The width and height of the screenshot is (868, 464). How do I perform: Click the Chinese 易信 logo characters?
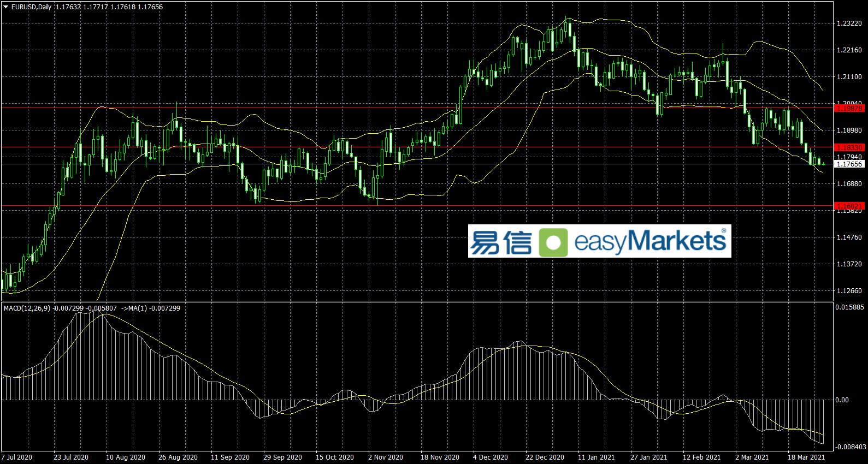pyautogui.click(x=500, y=242)
